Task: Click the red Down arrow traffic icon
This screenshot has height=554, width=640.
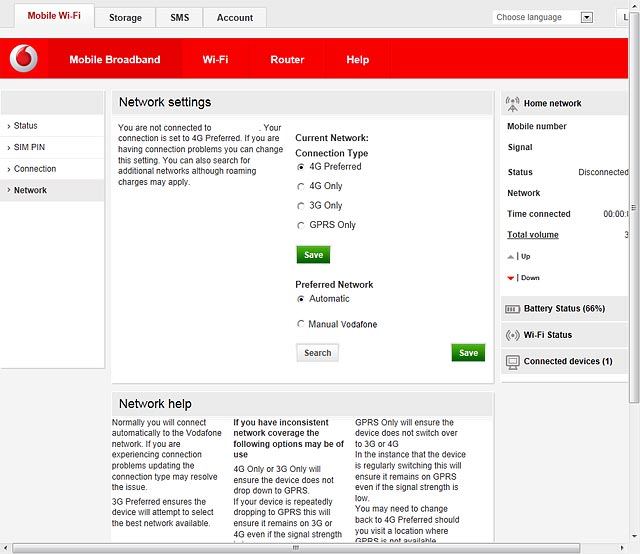Action: 510,278
